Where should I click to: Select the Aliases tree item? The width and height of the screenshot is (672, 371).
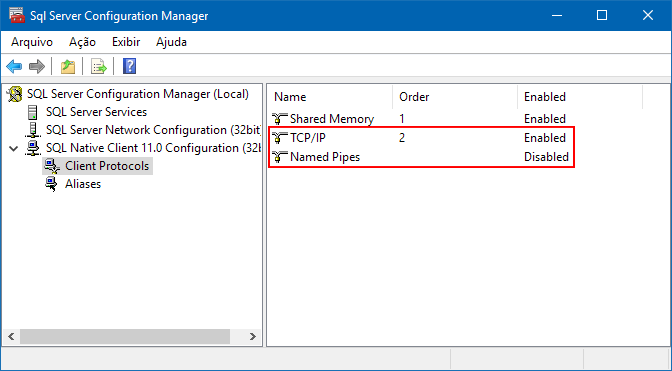[x=83, y=184]
